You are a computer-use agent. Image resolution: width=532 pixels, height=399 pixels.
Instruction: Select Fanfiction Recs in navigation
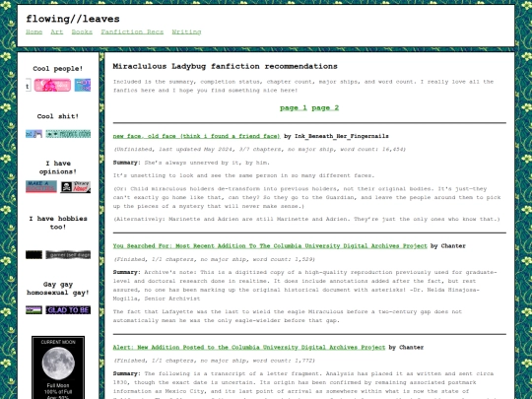pyautogui.click(x=132, y=32)
